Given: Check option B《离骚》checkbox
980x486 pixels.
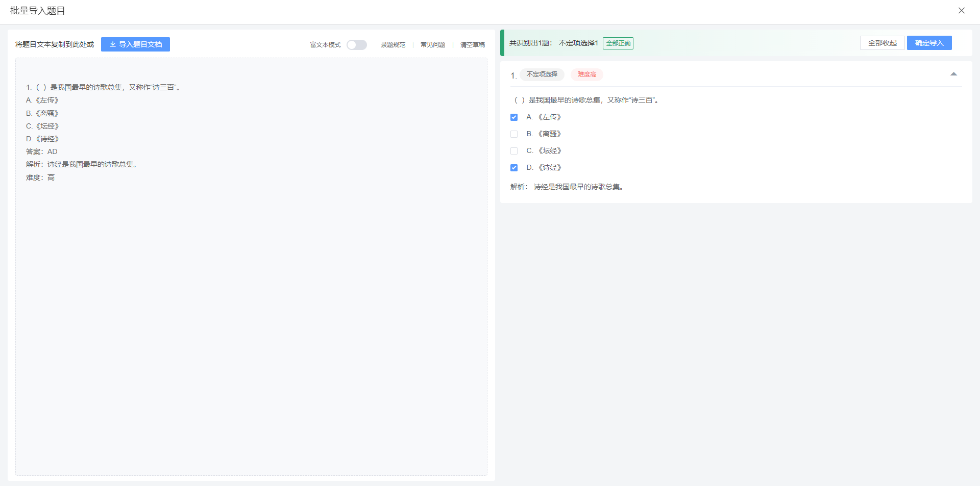Looking at the screenshot, I should tap(514, 134).
